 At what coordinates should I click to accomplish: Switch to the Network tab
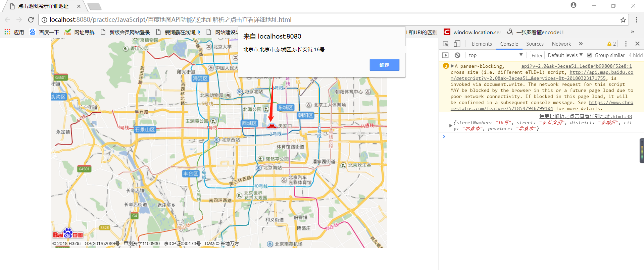pyautogui.click(x=561, y=44)
